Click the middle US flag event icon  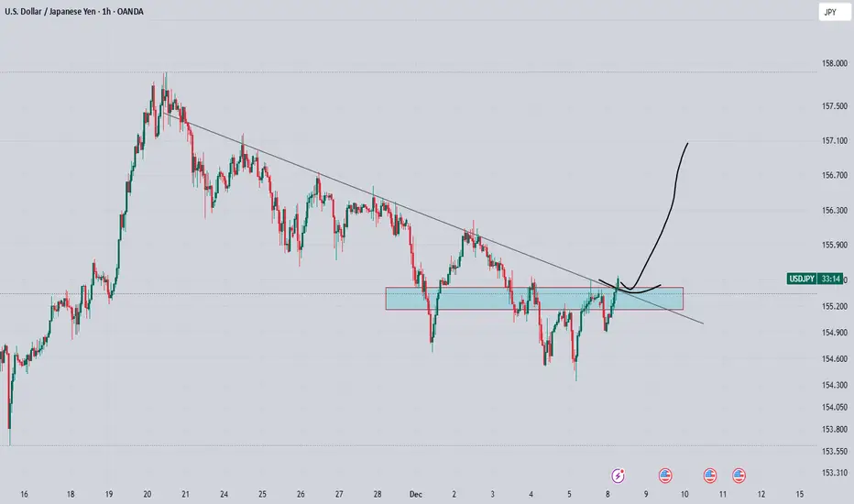pos(710,475)
